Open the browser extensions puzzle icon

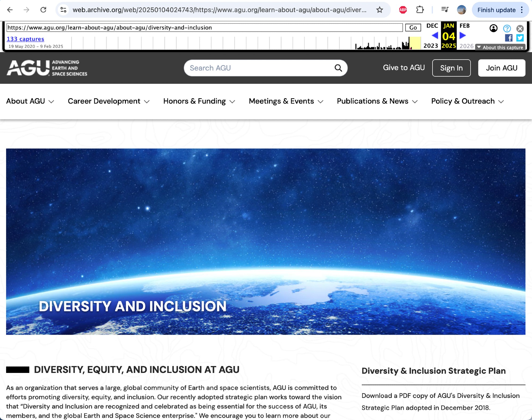420,10
